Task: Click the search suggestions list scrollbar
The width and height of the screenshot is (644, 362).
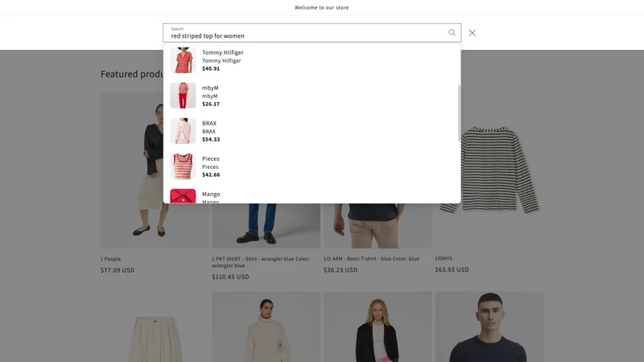Action: click(x=459, y=113)
